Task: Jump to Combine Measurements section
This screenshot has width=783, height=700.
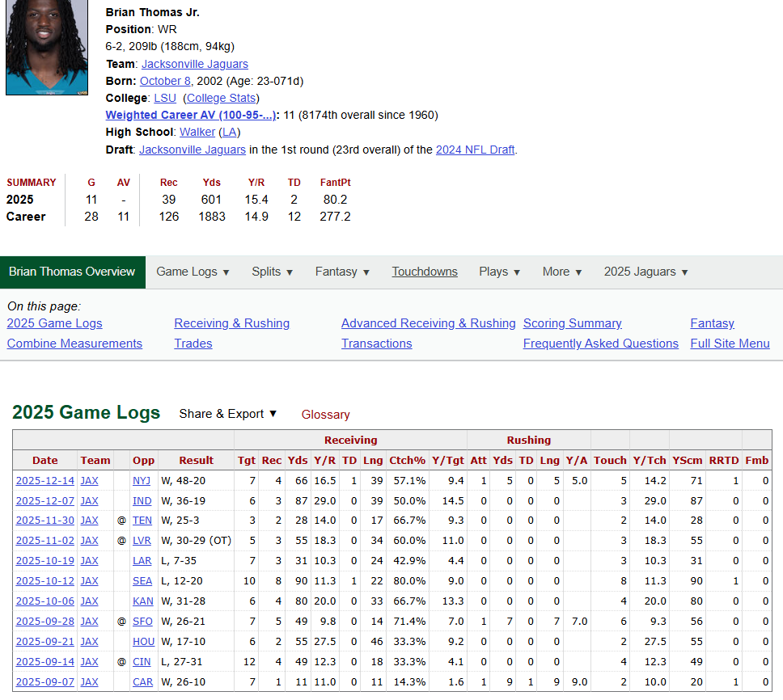Action: point(74,344)
